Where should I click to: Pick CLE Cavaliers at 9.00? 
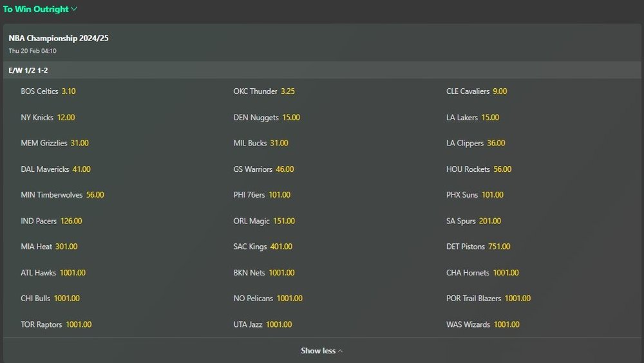pyautogui.click(x=500, y=91)
